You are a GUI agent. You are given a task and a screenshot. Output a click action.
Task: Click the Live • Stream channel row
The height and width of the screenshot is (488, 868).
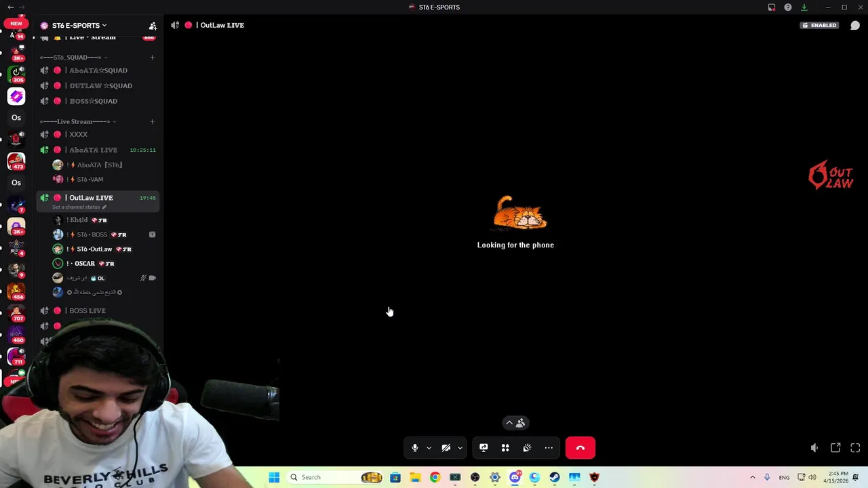(x=98, y=37)
